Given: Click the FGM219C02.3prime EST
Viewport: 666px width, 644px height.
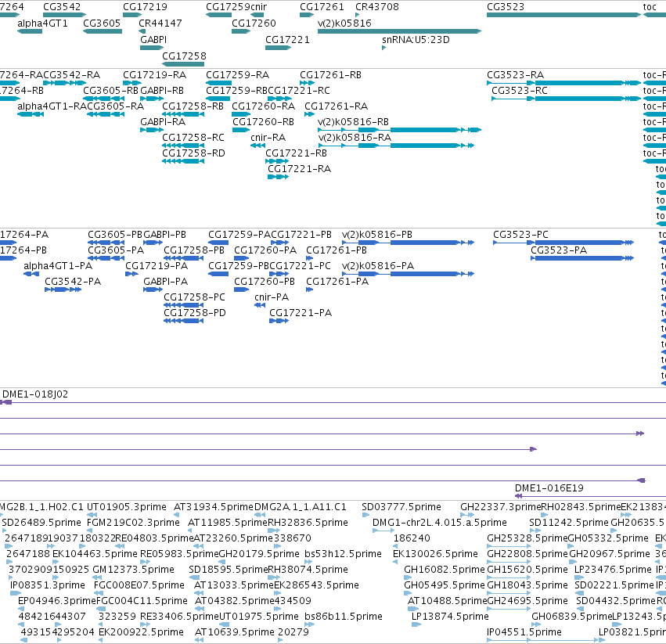Looking at the screenshot, I should click(91, 531).
